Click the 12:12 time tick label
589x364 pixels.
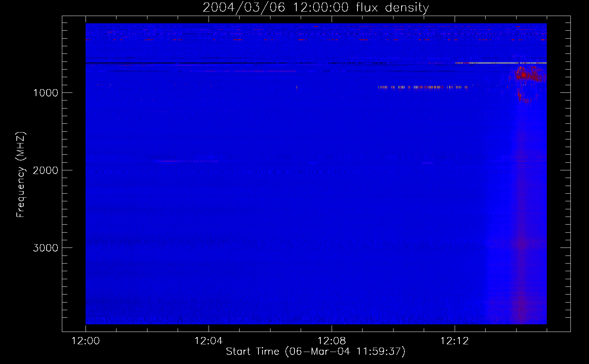[x=455, y=341]
